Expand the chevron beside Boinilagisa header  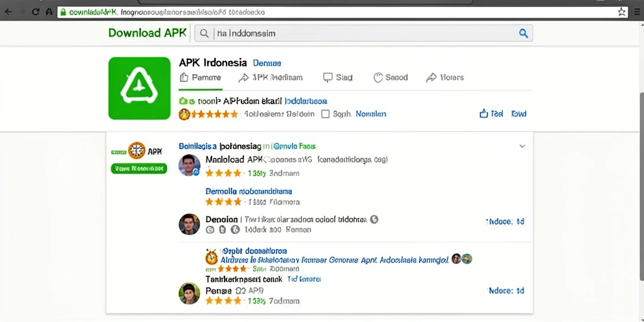pos(522,146)
